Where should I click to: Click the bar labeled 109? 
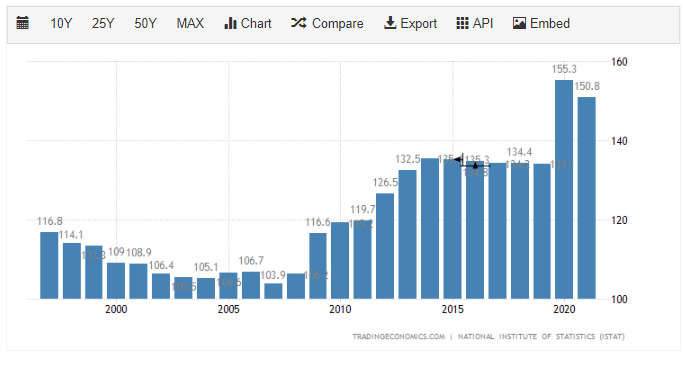116,280
